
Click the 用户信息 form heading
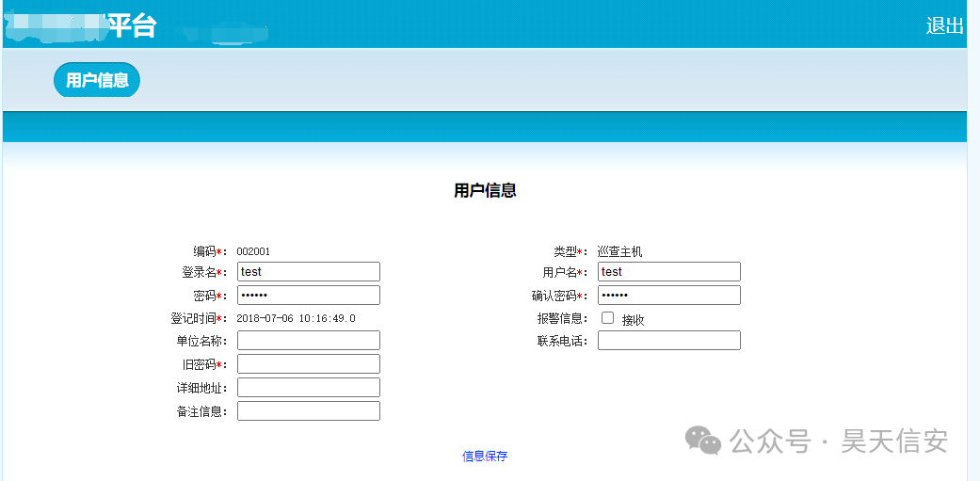(485, 190)
